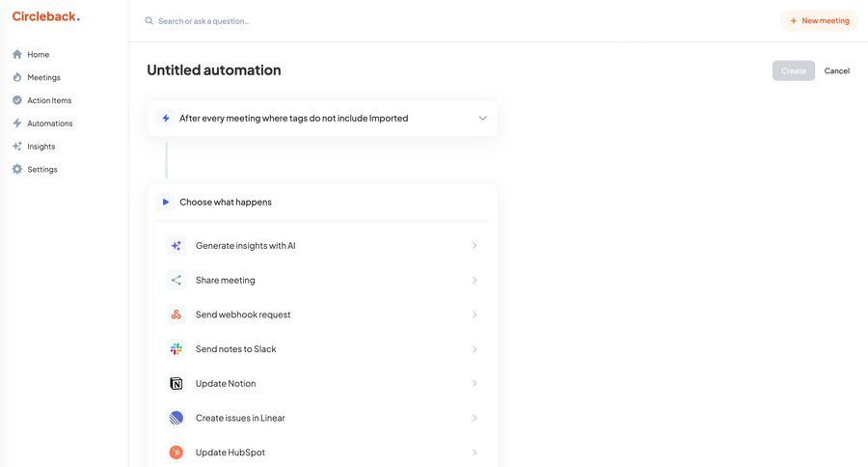Expand Update Notion option chevron

(474, 384)
